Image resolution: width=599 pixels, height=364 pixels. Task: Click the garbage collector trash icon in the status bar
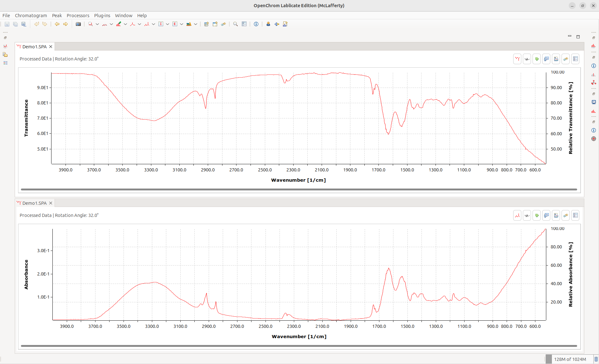pyautogui.click(x=596, y=359)
